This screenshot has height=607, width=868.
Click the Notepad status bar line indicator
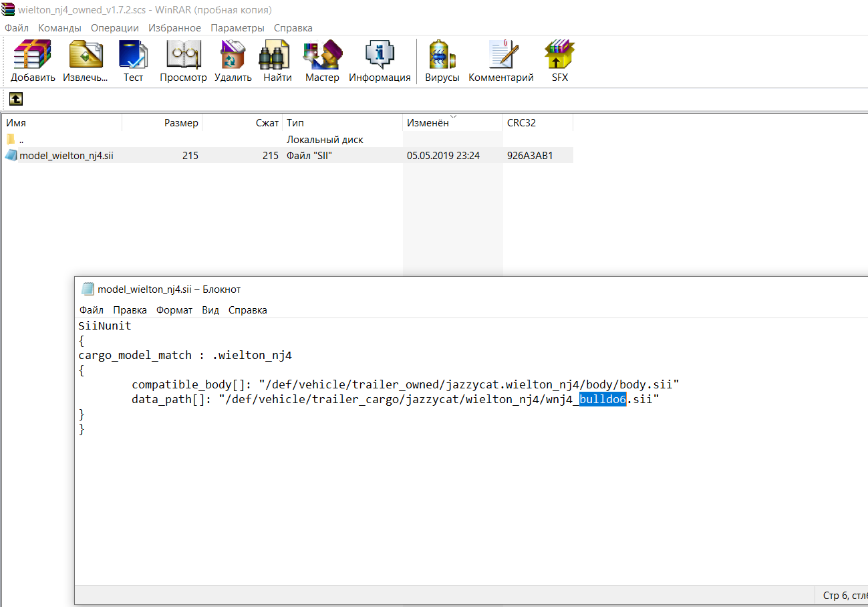(845, 595)
